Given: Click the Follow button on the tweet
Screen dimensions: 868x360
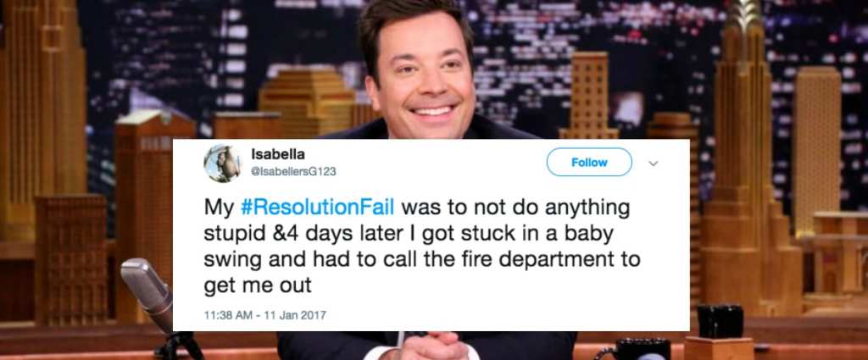Looking at the screenshot, I should [x=589, y=162].
